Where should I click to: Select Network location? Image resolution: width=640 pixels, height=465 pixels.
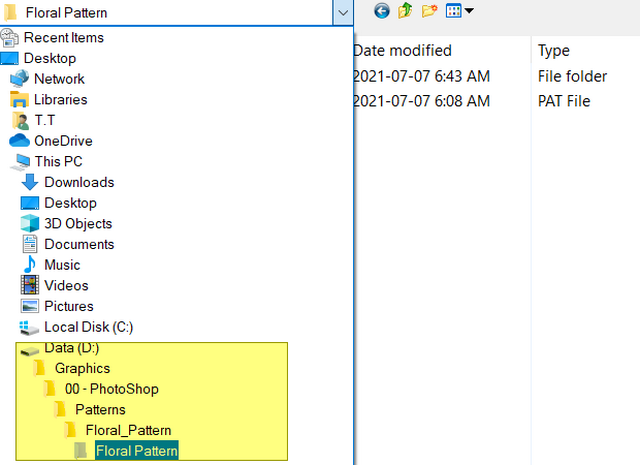(59, 79)
